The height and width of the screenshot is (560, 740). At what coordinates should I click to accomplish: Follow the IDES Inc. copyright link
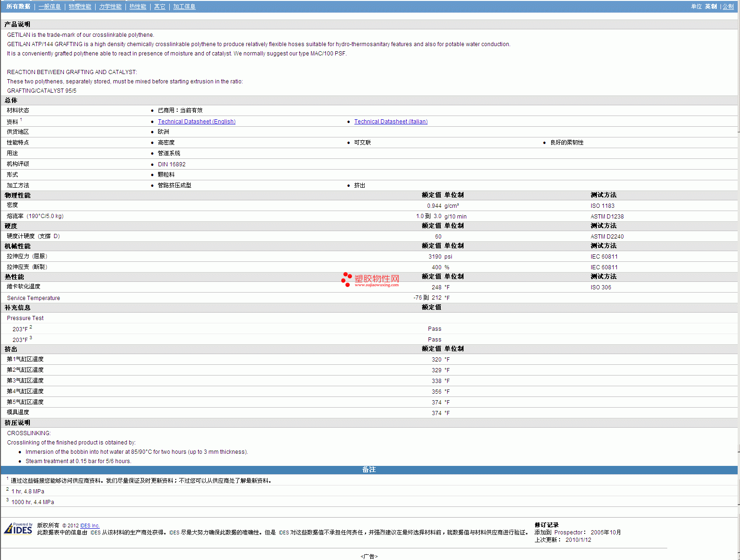90,526
